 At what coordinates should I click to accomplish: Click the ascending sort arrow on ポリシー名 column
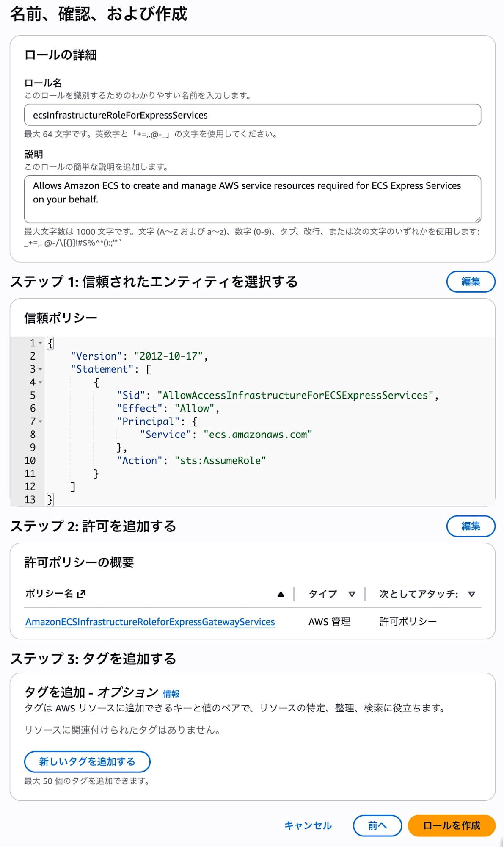(x=281, y=594)
